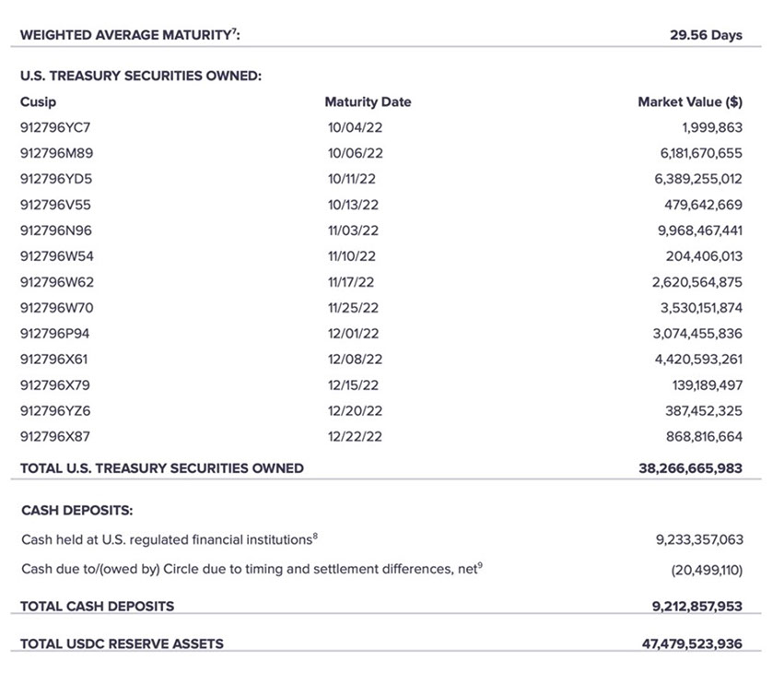Click market value 3,074,455,836
This screenshot has height=673, width=784.
[x=697, y=334]
